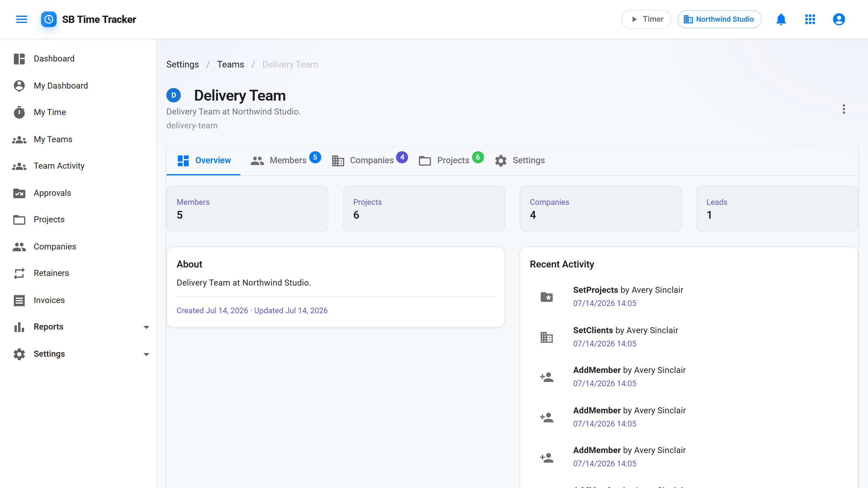Image resolution: width=868 pixels, height=488 pixels.
Task: Click the Projects summary card
Action: tap(424, 209)
